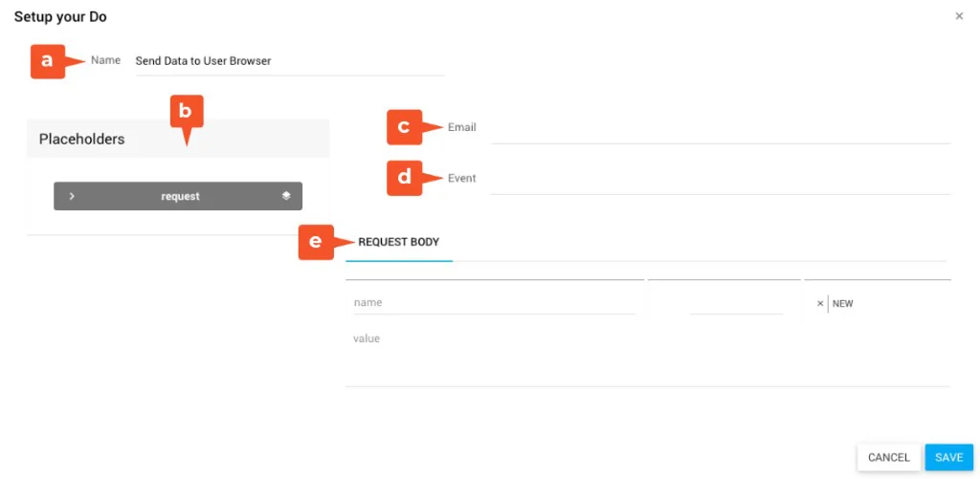
Task: Click the layers icon on the request placeholder
Action: pyautogui.click(x=286, y=196)
